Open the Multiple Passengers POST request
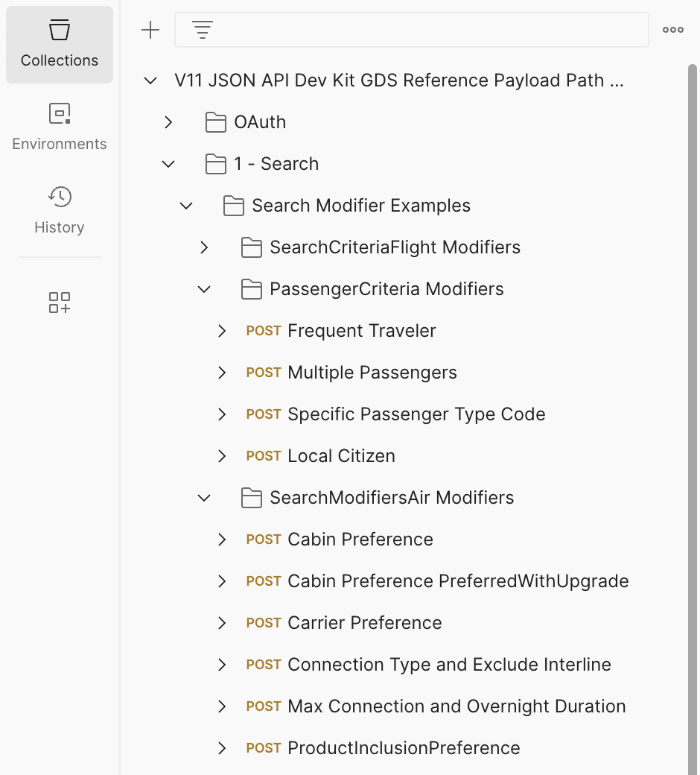This screenshot has height=775, width=700. (372, 373)
